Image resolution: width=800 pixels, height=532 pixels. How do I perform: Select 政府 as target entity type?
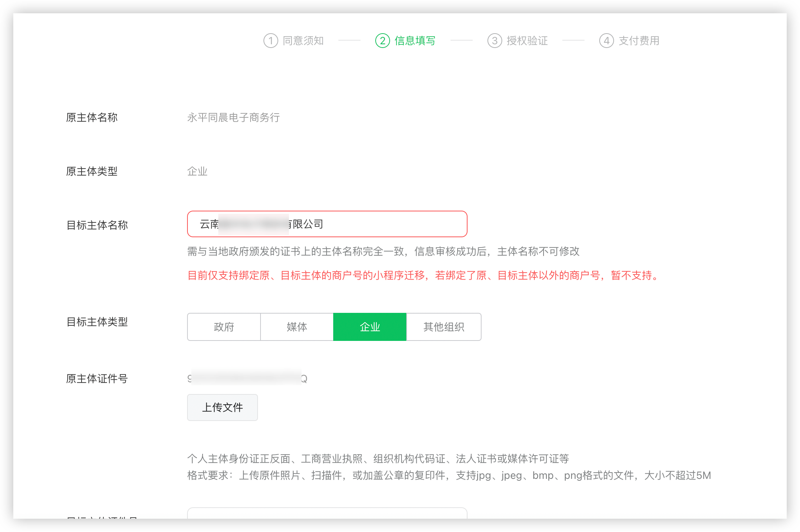(x=224, y=327)
